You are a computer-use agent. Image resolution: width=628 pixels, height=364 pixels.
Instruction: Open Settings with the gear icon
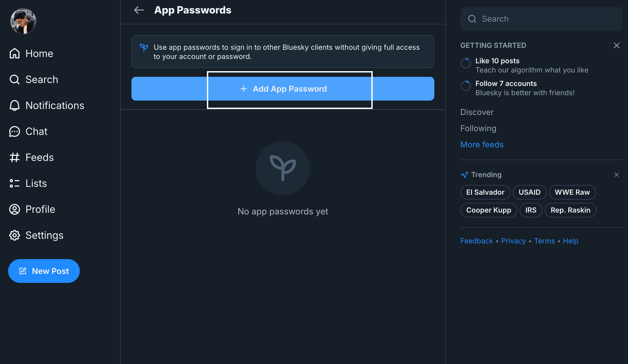(x=14, y=235)
